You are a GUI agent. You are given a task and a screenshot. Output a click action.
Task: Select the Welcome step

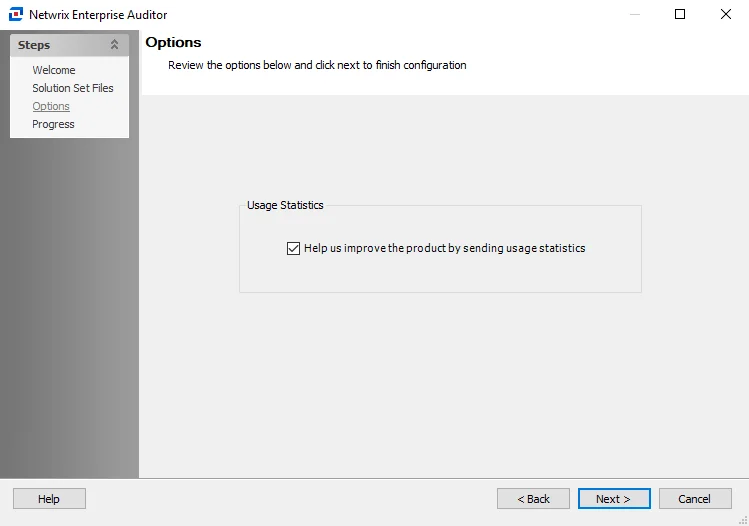click(54, 70)
